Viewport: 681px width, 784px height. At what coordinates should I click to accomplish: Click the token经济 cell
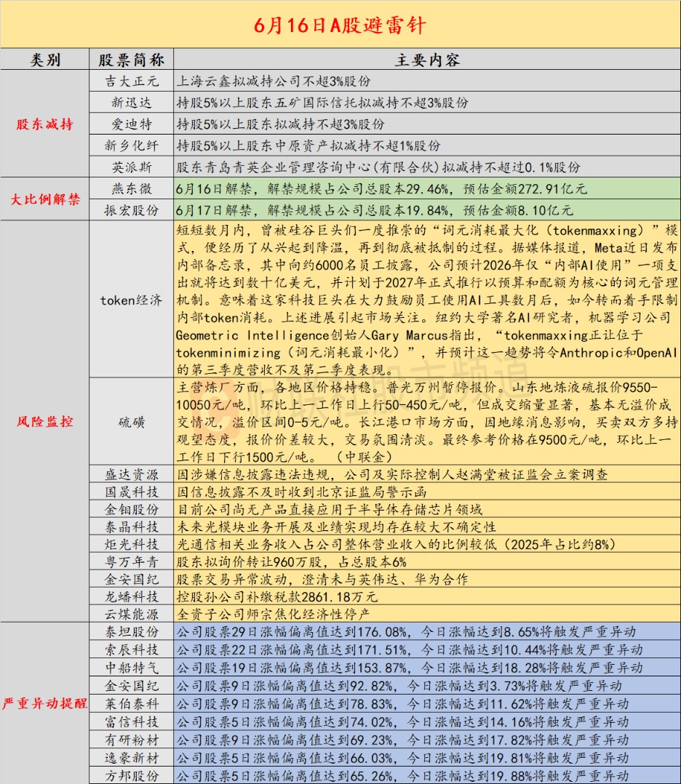tap(132, 300)
